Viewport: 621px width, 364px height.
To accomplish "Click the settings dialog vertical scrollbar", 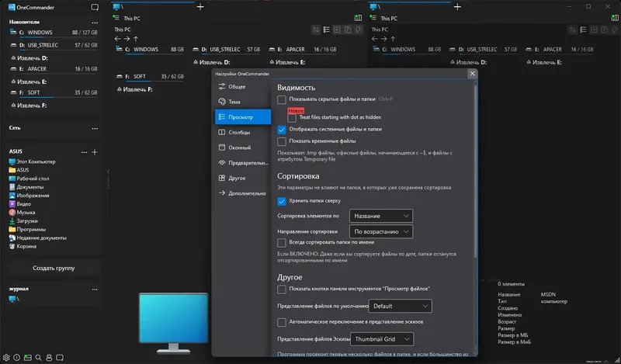I will point(474,171).
